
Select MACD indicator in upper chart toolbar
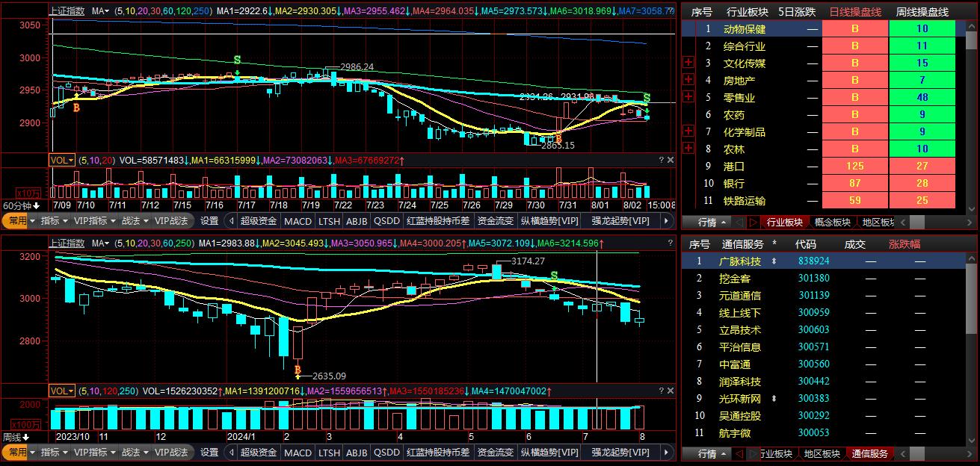pyautogui.click(x=298, y=221)
